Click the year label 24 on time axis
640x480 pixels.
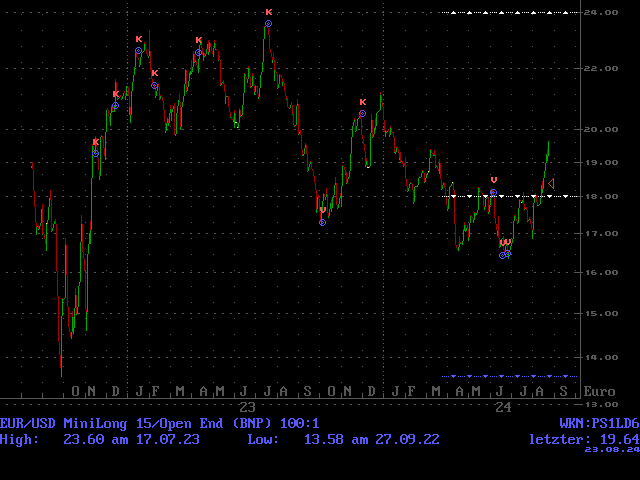pyautogui.click(x=503, y=408)
